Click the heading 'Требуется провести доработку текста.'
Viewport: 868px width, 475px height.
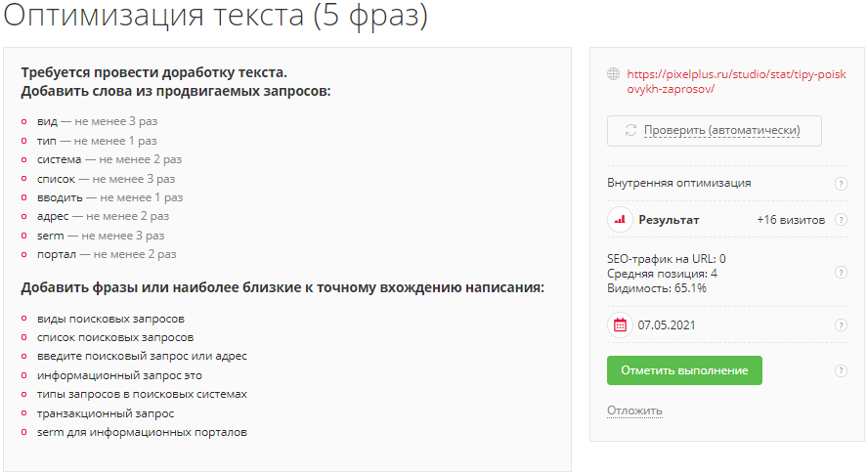[153, 72]
